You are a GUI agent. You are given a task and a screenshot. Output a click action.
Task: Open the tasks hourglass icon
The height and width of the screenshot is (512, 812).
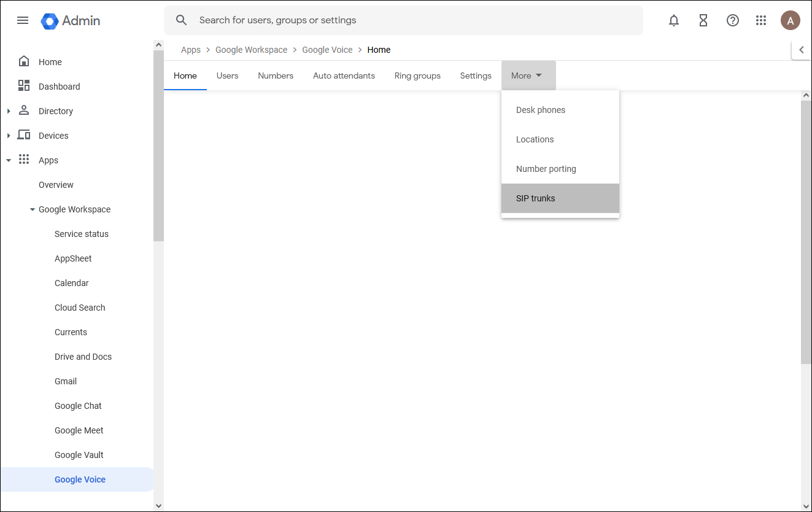[x=703, y=20]
